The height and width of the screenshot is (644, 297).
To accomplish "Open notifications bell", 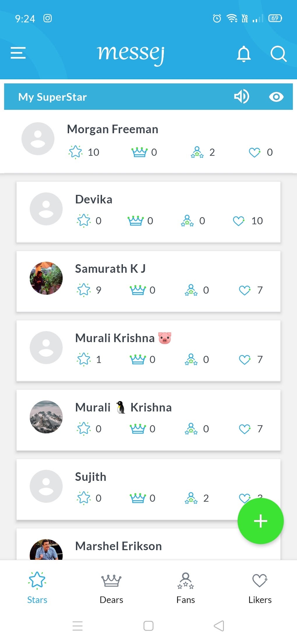I will [244, 54].
